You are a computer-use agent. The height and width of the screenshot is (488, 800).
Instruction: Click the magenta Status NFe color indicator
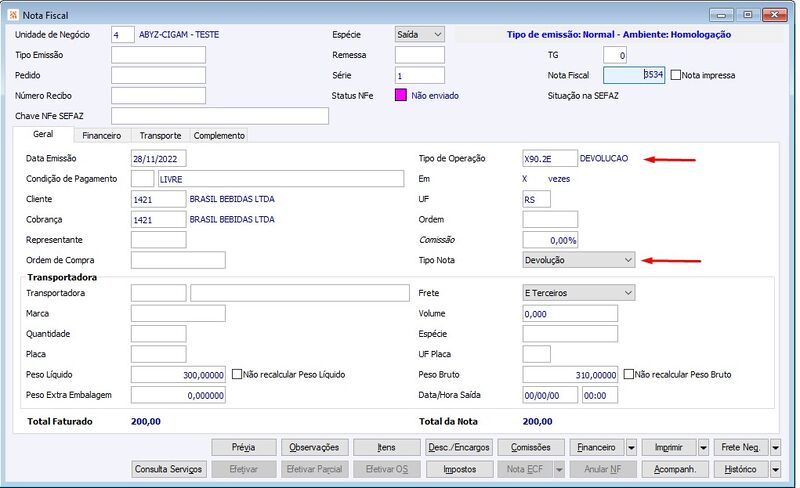(401, 95)
